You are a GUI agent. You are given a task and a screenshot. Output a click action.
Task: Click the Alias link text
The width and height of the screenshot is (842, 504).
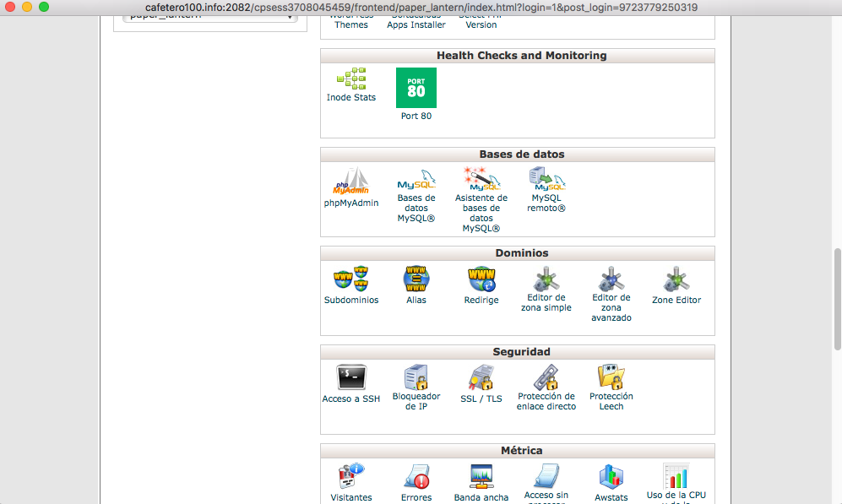[x=416, y=300]
